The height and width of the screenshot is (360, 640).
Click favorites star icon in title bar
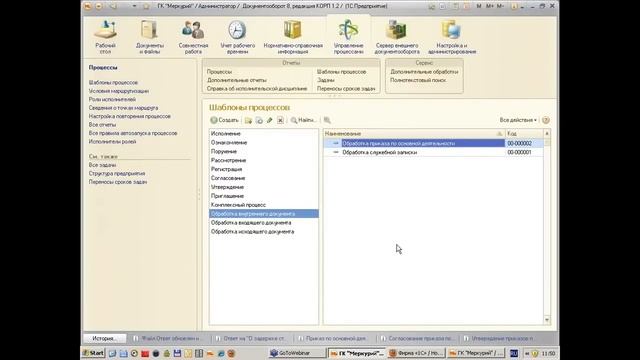point(146,6)
